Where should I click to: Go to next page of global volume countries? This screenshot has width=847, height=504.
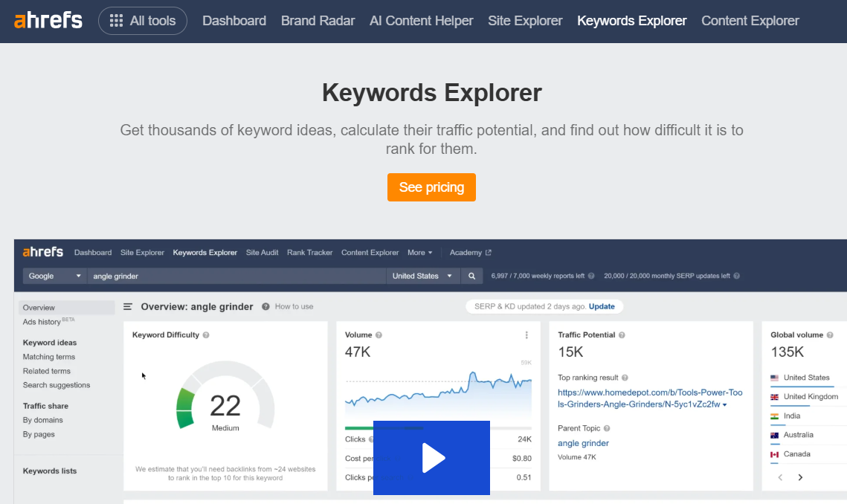(x=801, y=477)
